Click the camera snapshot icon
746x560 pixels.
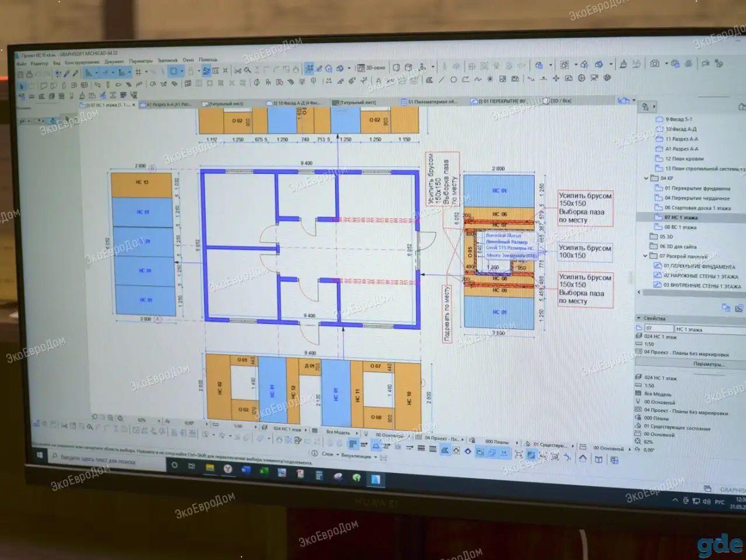click(x=654, y=64)
